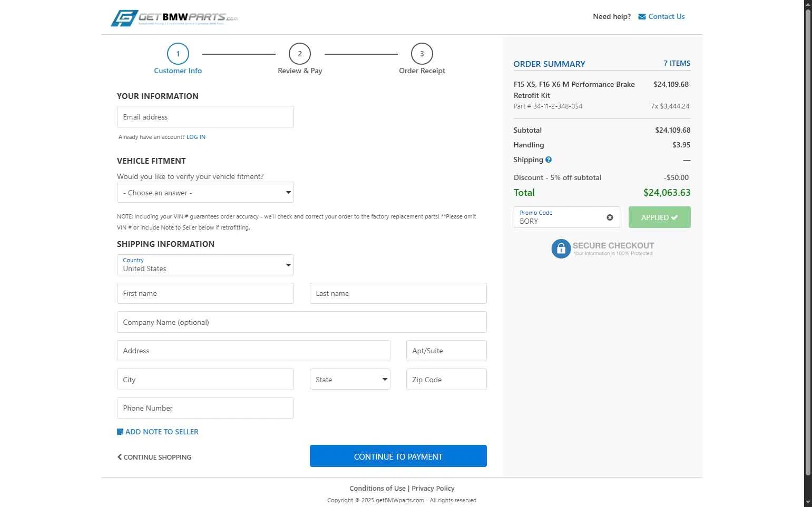This screenshot has height=507, width=812.
Task: Click the Contact Us envelope icon
Action: tap(642, 17)
